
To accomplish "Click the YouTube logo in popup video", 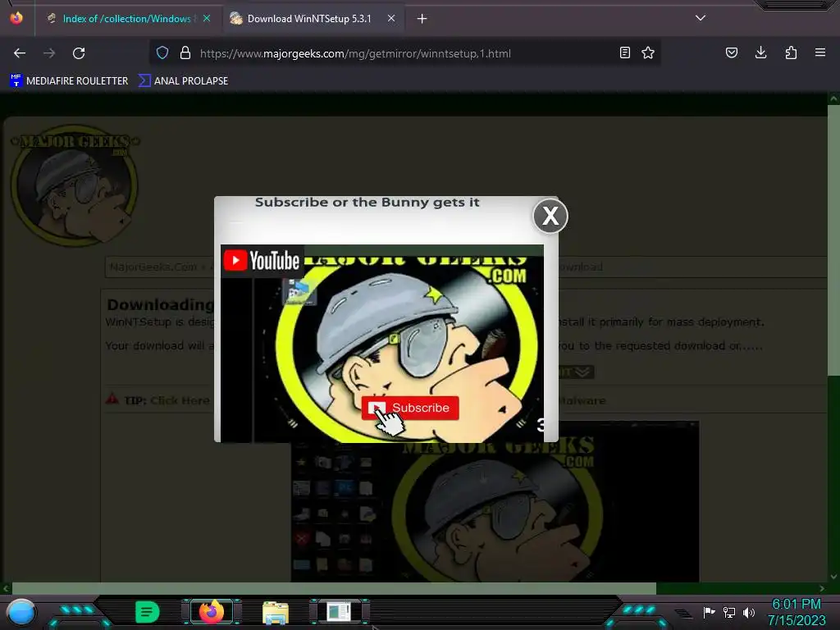I will (262, 261).
